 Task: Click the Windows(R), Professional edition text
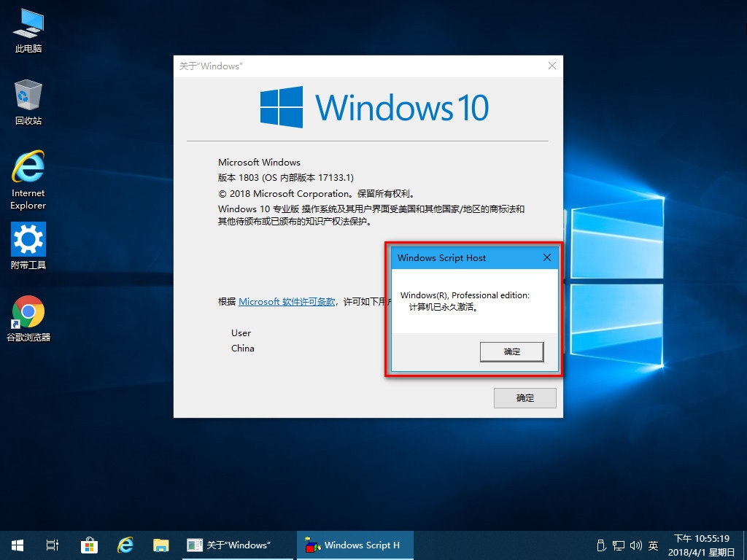[x=465, y=295]
